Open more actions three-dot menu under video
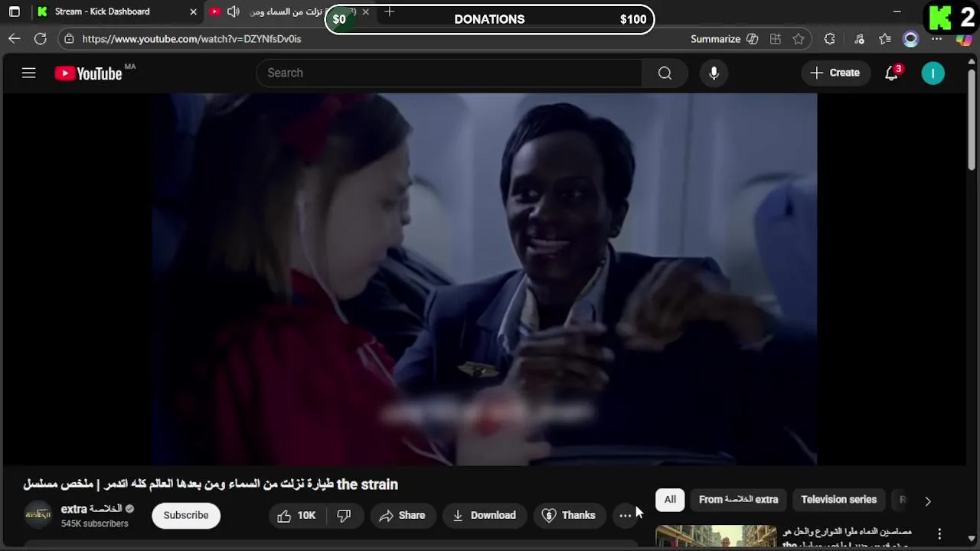This screenshot has width=980, height=551. tap(626, 515)
